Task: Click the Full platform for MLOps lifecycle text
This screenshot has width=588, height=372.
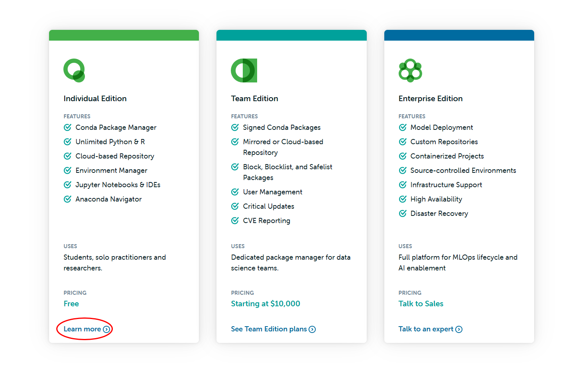Action: point(458,263)
